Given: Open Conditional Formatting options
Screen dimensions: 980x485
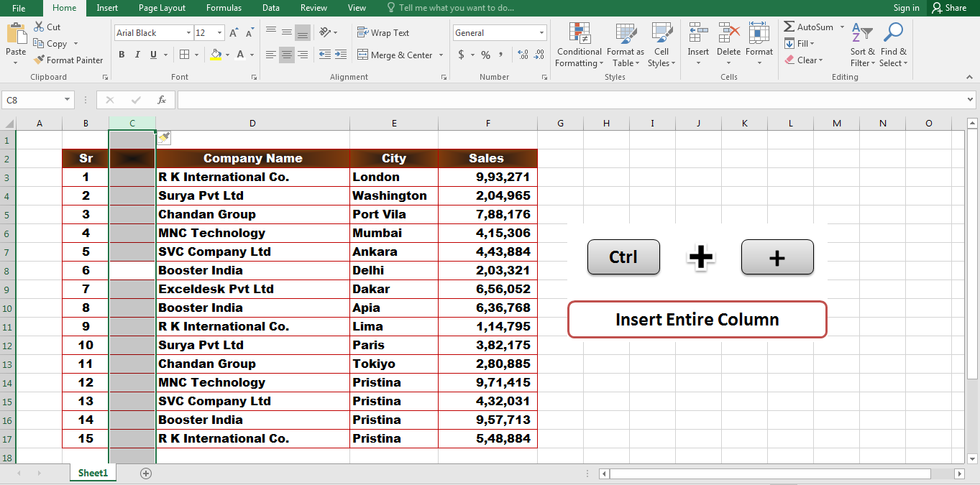Looking at the screenshot, I should click(x=578, y=45).
